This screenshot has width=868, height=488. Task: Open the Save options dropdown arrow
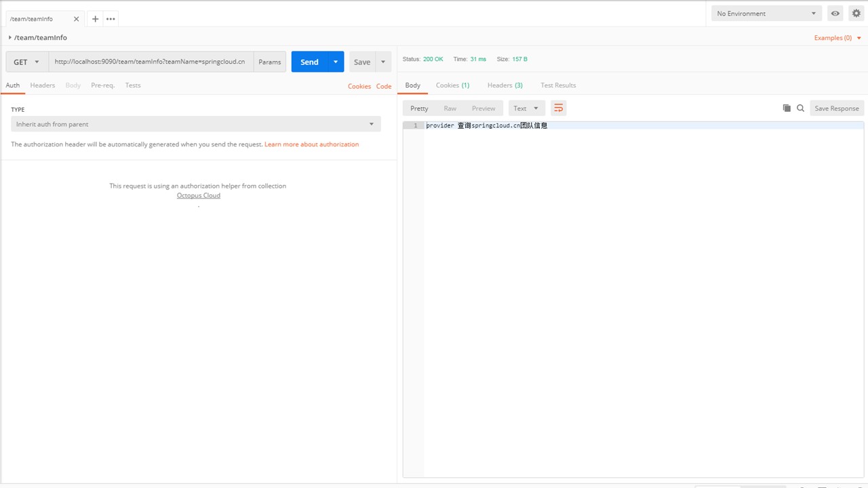(383, 62)
